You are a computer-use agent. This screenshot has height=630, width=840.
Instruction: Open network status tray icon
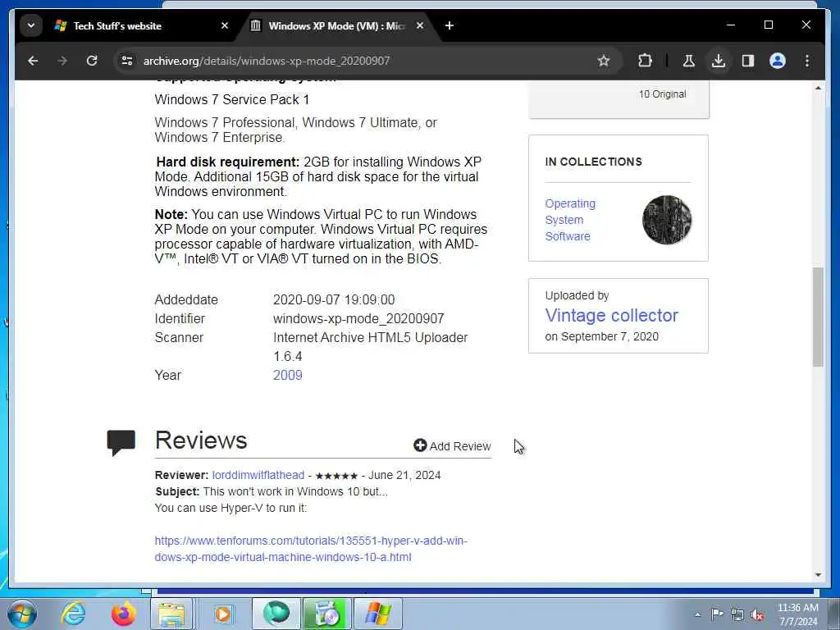point(737,614)
